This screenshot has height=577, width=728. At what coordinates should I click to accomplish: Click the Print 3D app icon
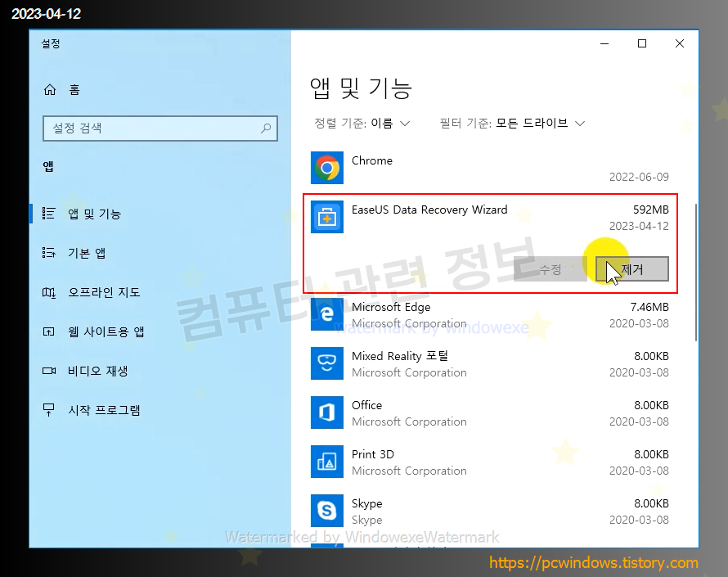point(327,462)
